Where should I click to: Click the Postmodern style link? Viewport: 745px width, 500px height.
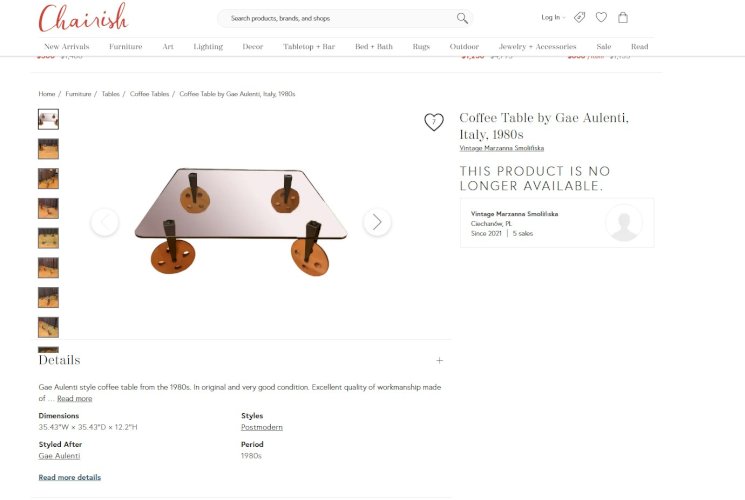(x=262, y=427)
